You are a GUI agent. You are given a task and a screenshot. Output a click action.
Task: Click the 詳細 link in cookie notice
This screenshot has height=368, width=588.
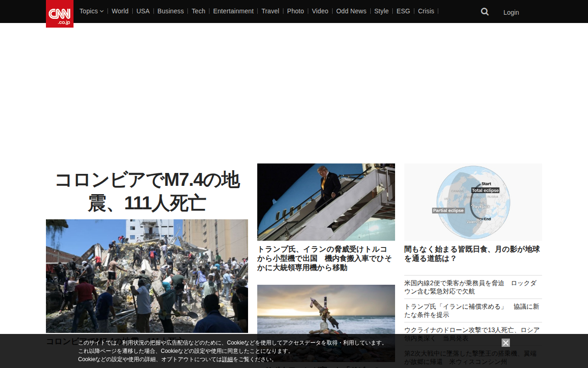(227, 359)
